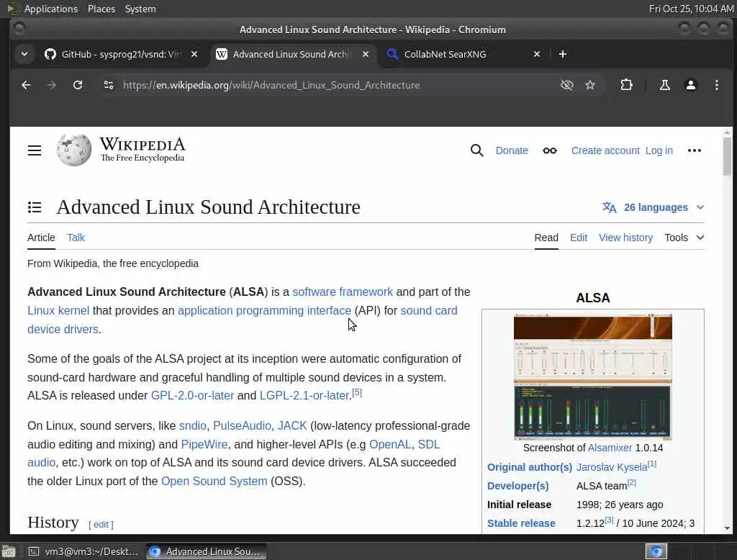Open the Wikipedia main menu hamburger icon
This screenshot has width=737, height=560.
coord(35,150)
